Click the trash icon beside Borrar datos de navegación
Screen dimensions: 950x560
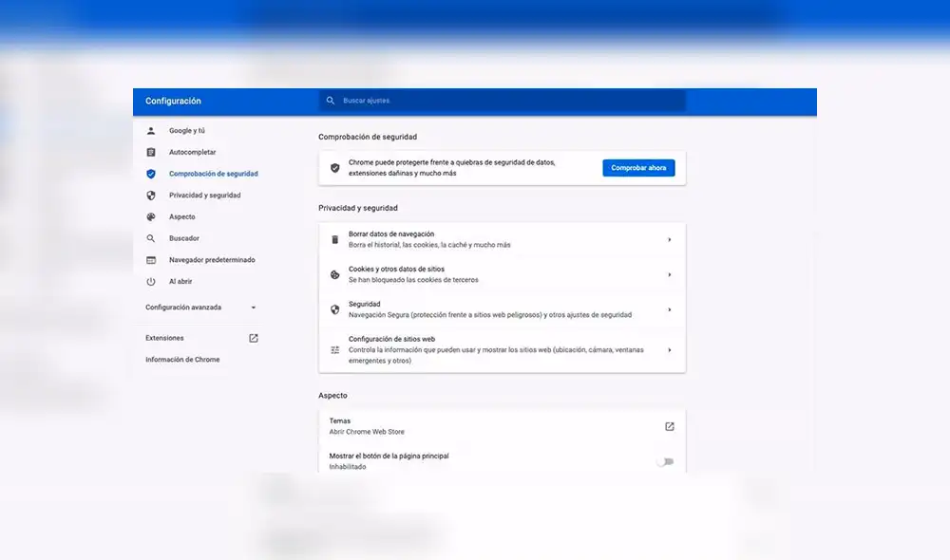click(x=334, y=239)
